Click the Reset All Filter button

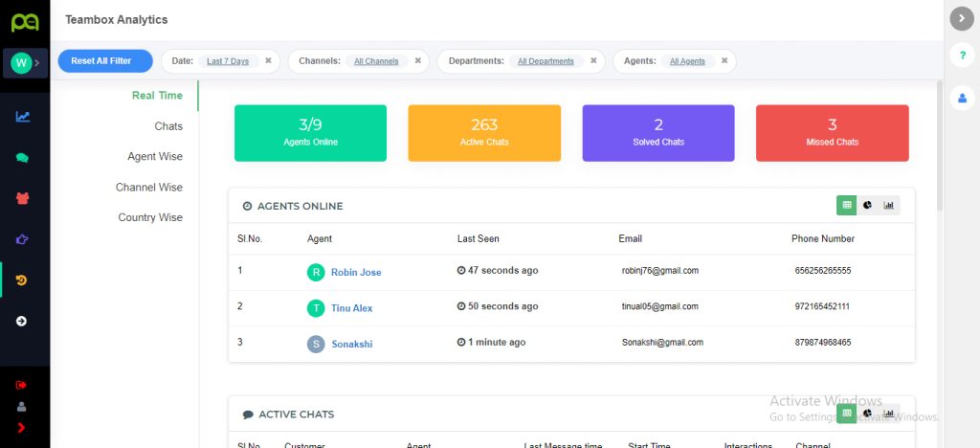[x=105, y=60]
